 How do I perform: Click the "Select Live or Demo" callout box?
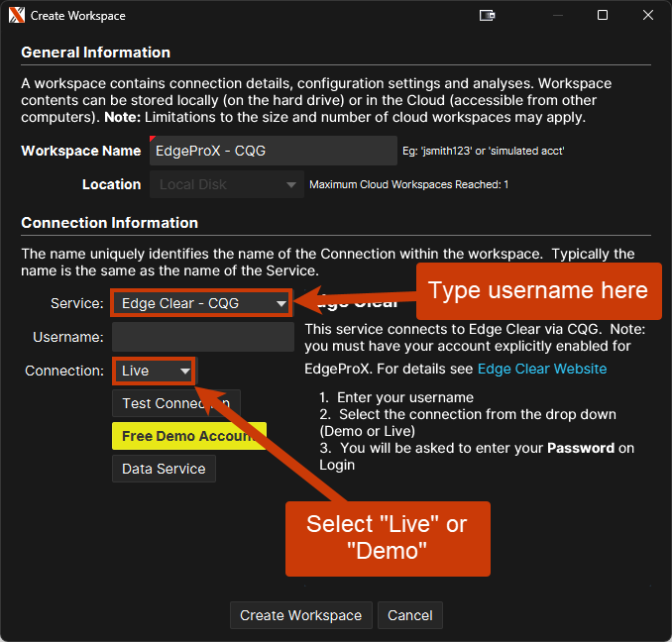point(388,536)
